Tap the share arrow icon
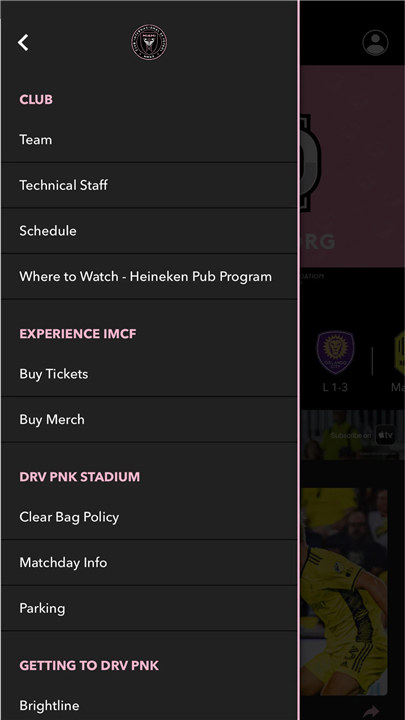 click(371, 712)
